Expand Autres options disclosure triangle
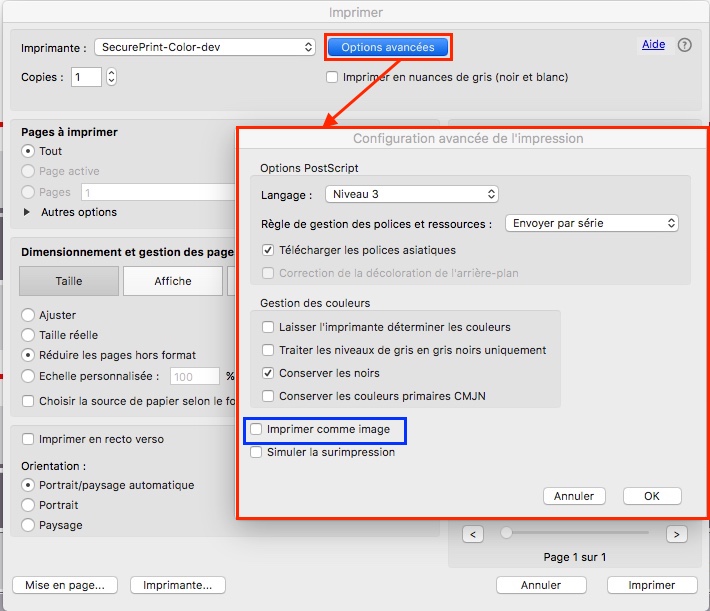Screen dimensions: 710x611 click(x=27, y=212)
